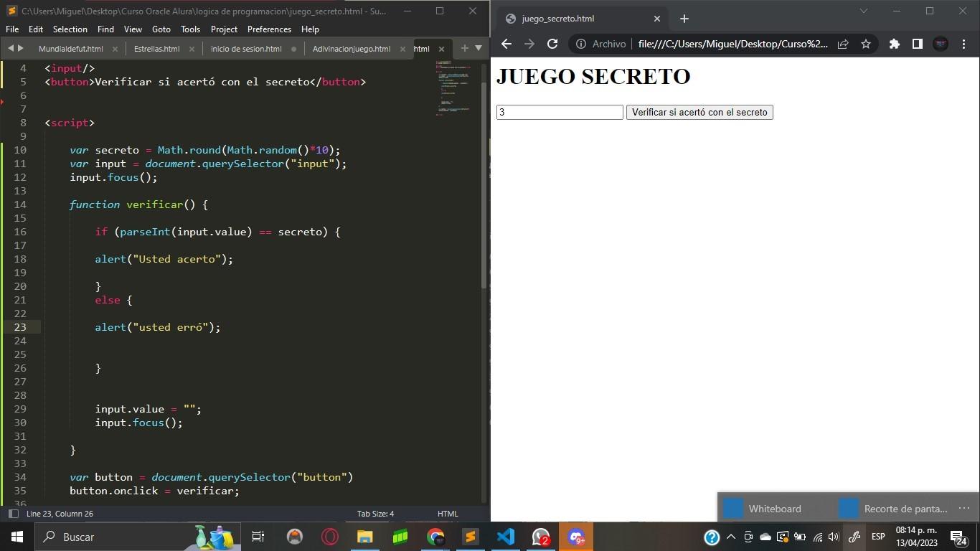The height and width of the screenshot is (551, 980).
Task: Reload the page in Chrome
Action: [552, 44]
